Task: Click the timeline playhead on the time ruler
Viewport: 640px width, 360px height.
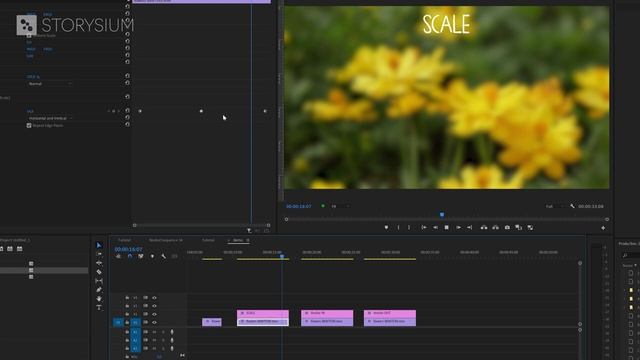Action: tap(282, 256)
